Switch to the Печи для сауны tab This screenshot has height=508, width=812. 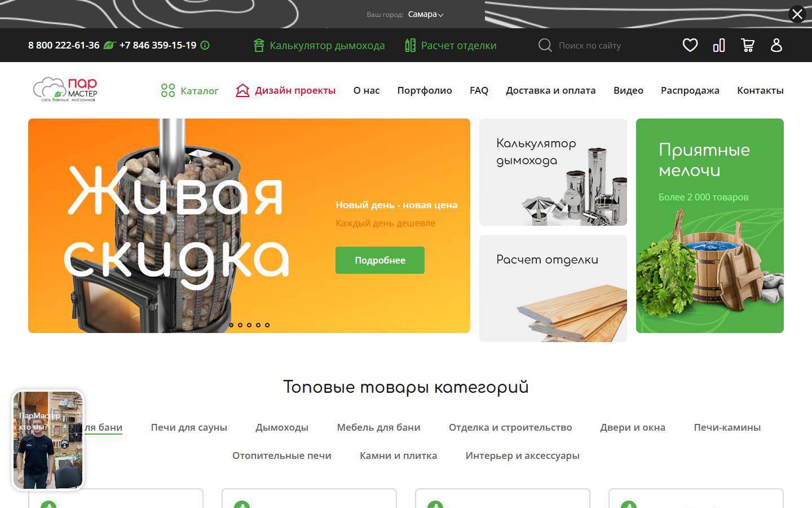tap(189, 427)
